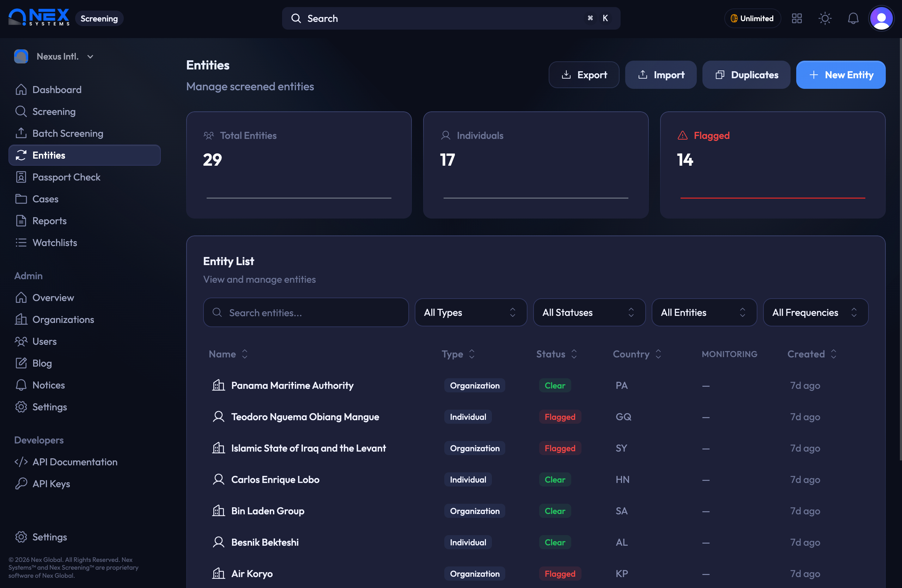Open the All Statuses filter dropdown

pyautogui.click(x=589, y=313)
